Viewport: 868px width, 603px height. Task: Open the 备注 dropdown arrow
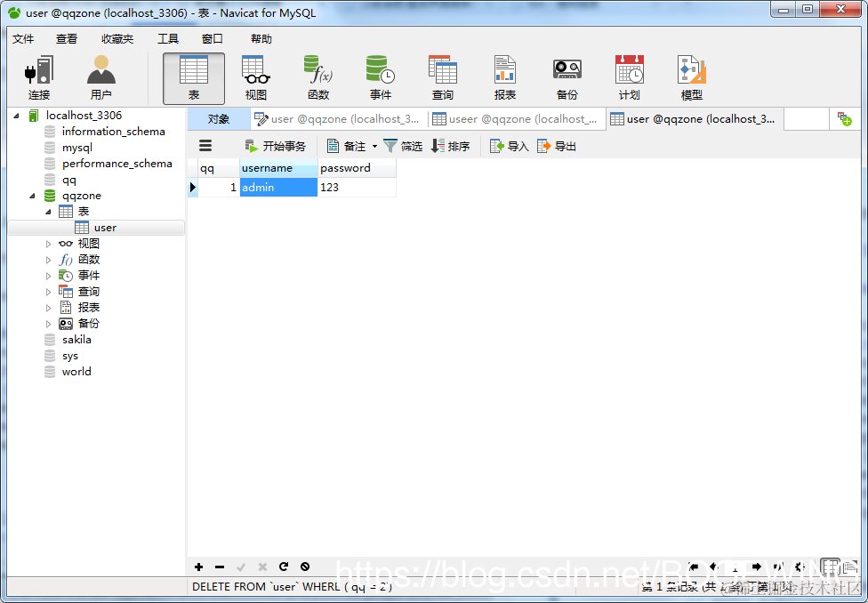[374, 146]
